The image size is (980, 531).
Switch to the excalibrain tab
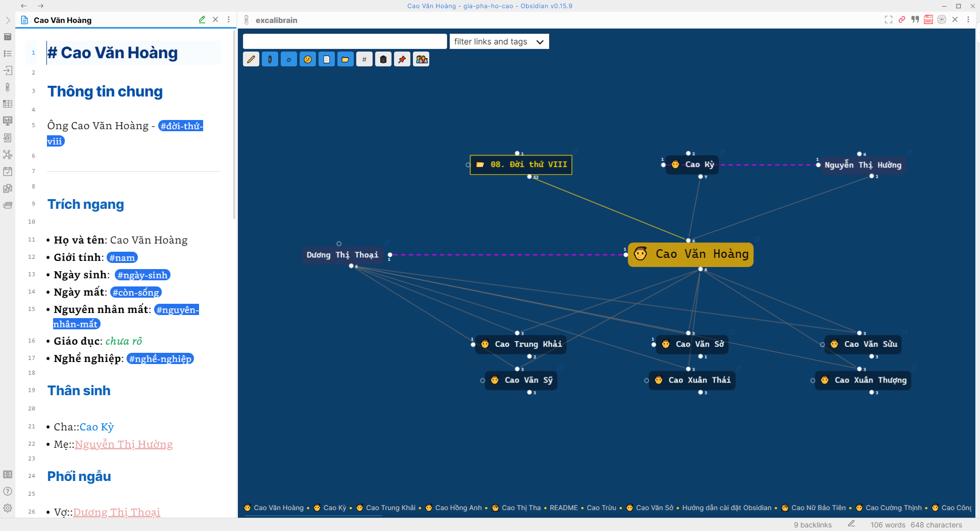pos(276,20)
